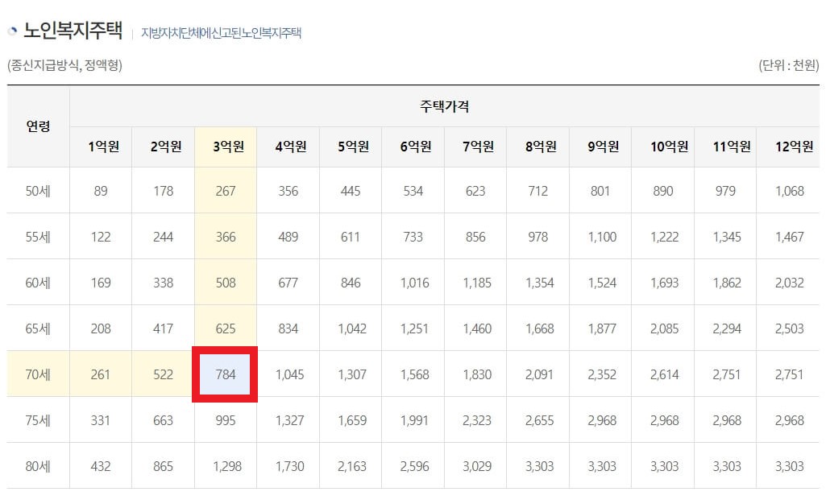Click the 50세 row label

click(x=37, y=191)
